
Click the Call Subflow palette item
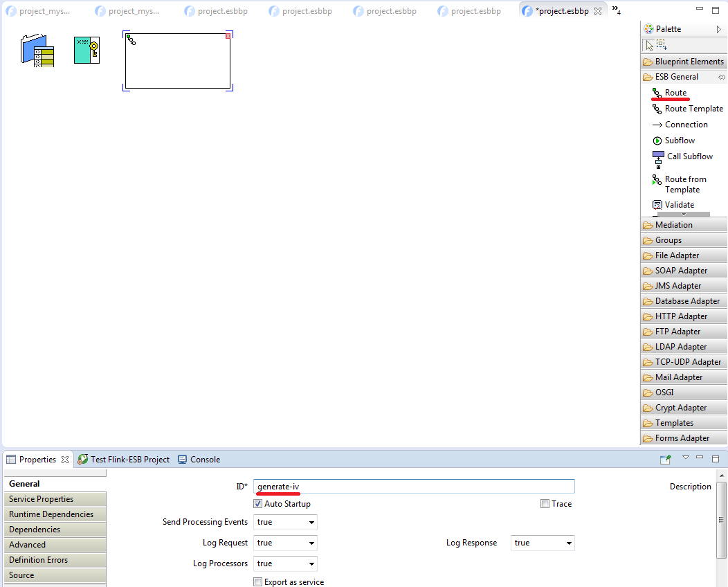point(689,156)
